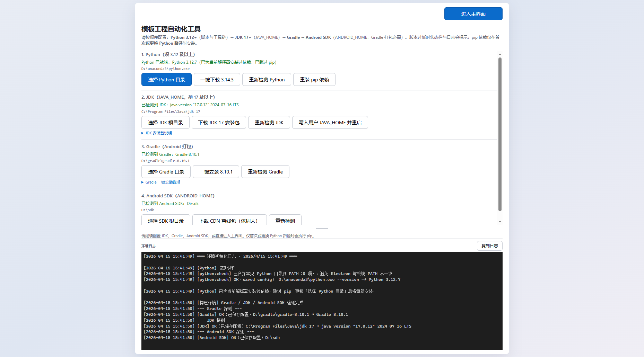Screen dimensions: 644x357
Task: Click 写入用户 JAVA_HOME 并重启 button
Action: tap(330, 123)
